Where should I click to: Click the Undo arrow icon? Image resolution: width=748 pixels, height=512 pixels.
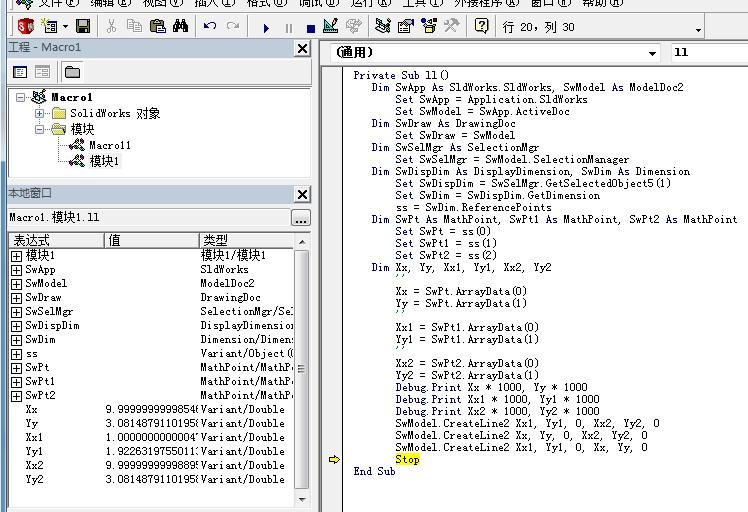[210, 26]
